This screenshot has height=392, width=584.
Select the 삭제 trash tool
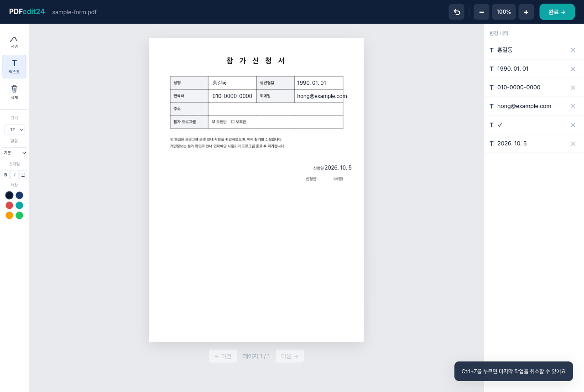[x=14, y=92]
